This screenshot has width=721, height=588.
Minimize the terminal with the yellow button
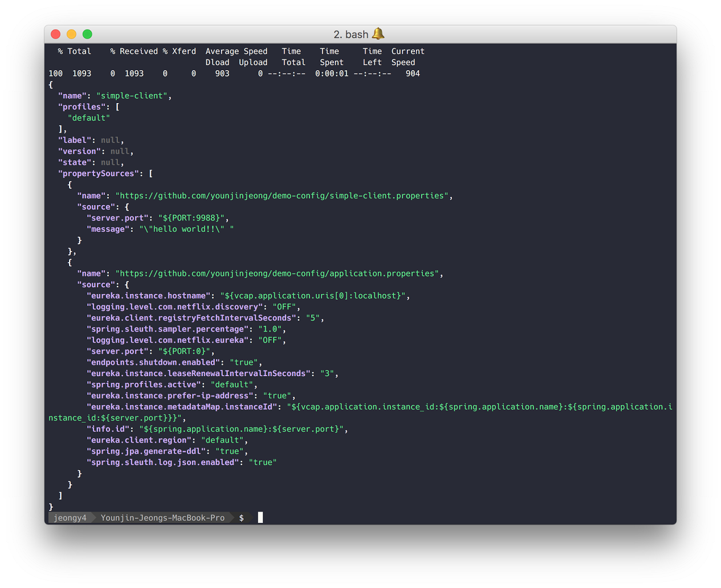click(71, 34)
